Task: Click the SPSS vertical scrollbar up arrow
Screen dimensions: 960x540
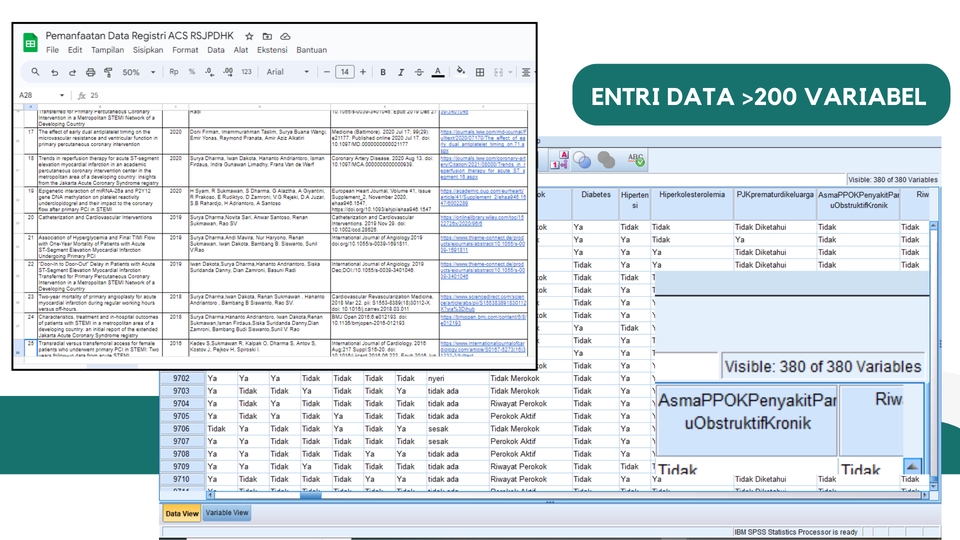Action: point(934,226)
